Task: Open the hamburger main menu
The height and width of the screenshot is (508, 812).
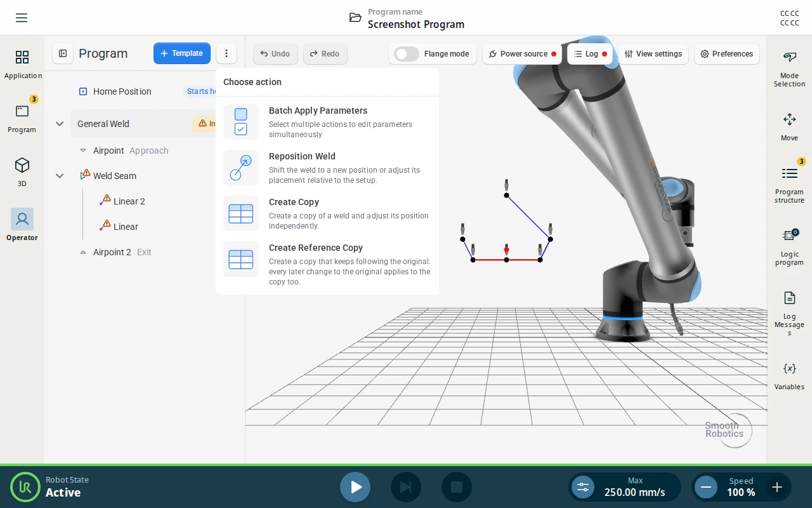Action: [22, 18]
